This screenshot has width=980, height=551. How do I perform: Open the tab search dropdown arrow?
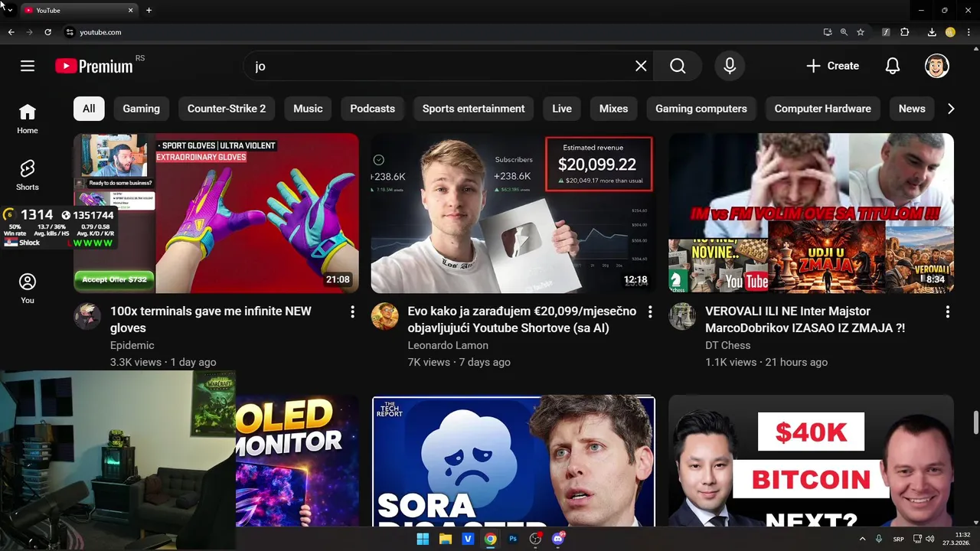tap(9, 10)
